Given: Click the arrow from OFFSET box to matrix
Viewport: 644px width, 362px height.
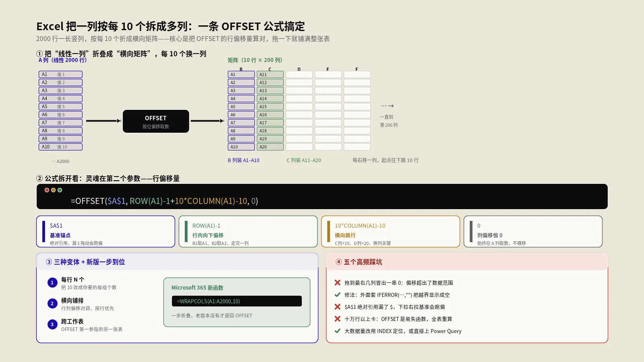Looking at the screenshot, I should 207,121.
